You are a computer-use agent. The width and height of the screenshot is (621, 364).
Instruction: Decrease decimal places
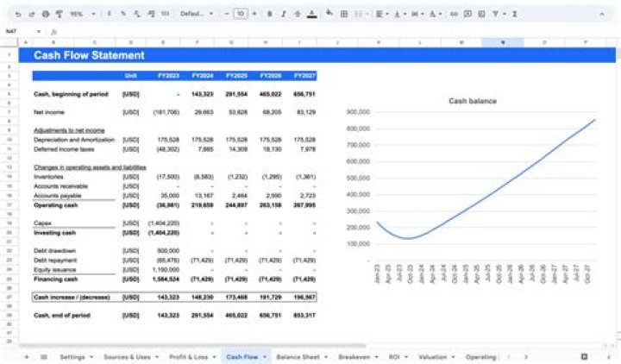pos(137,14)
